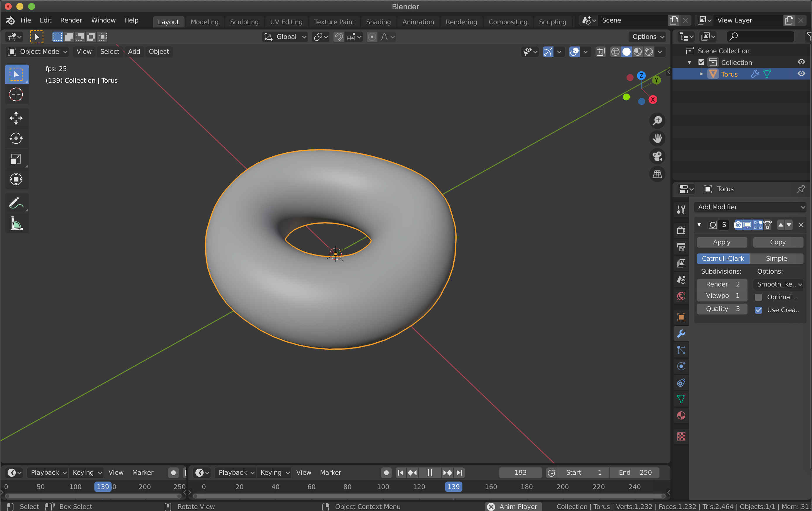Image resolution: width=812 pixels, height=511 pixels.
Task: Open the Render menu
Action: point(71,20)
